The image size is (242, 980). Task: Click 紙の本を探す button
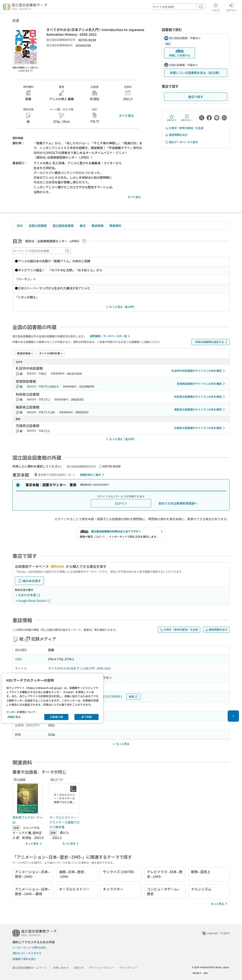[29, 581]
